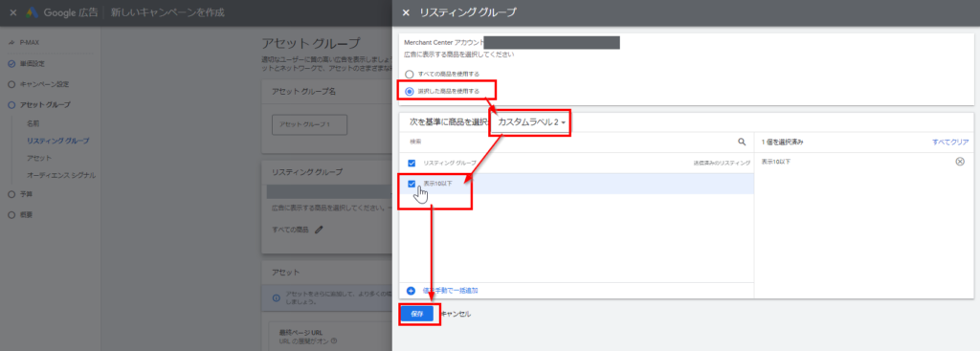Click the P-MAX trend icon in the sidebar

click(x=11, y=43)
